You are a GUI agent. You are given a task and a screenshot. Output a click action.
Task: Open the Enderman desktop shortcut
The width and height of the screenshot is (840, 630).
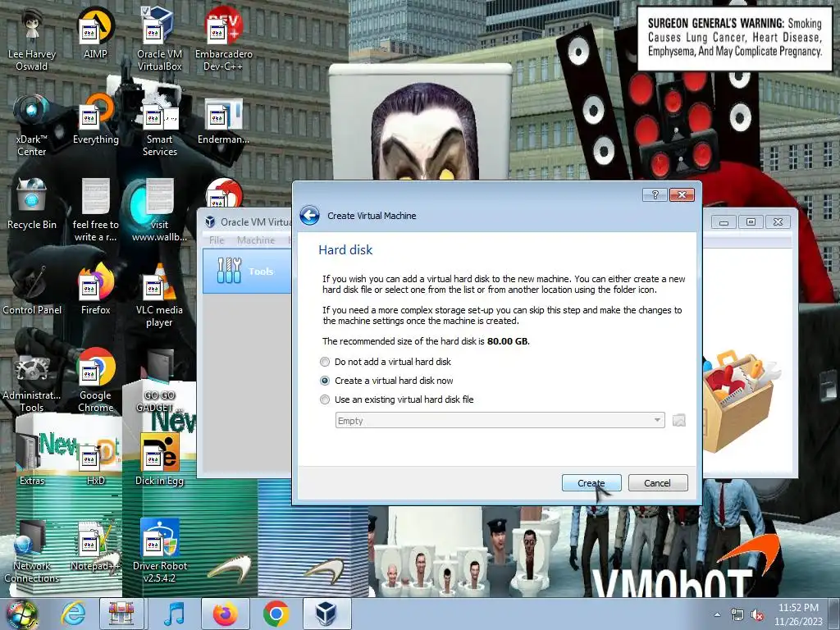(x=223, y=120)
